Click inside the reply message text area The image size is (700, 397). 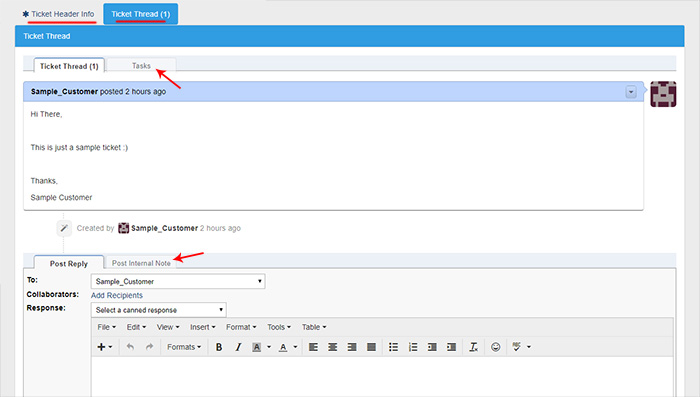point(383,376)
